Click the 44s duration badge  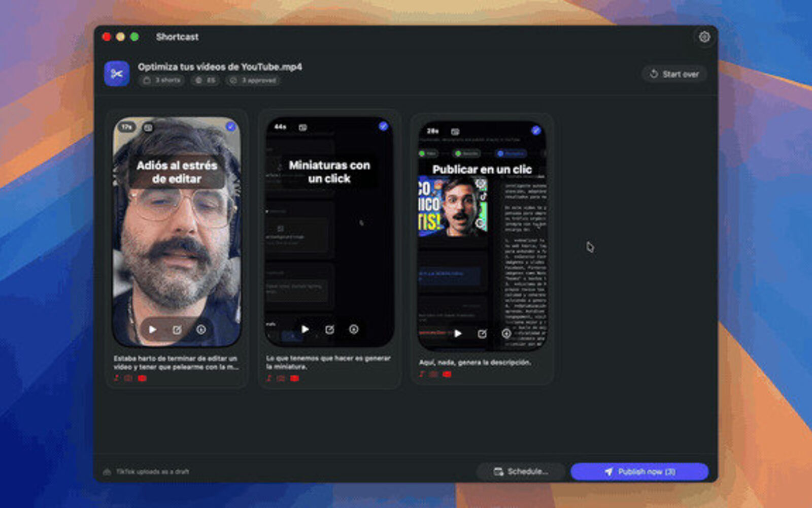click(x=280, y=126)
